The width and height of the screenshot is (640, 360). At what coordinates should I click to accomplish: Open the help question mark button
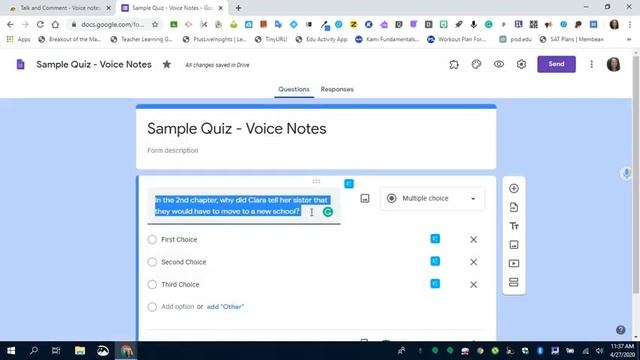(x=620, y=330)
